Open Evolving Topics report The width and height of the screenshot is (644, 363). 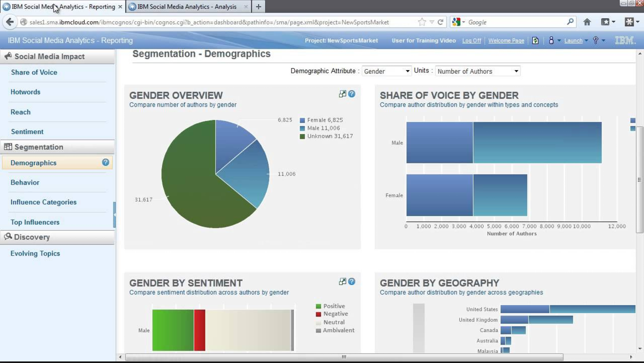coord(35,253)
